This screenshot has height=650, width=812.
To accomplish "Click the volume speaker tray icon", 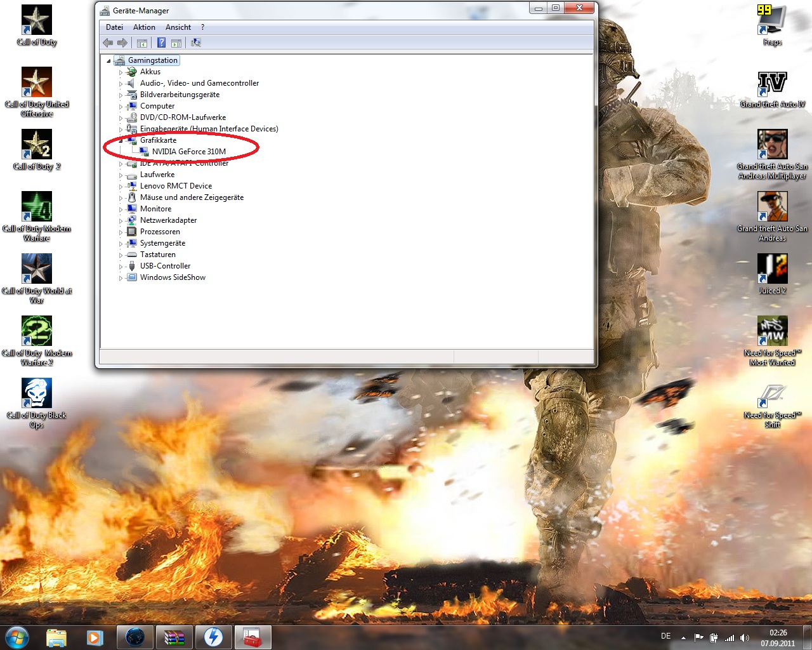I will coord(745,637).
